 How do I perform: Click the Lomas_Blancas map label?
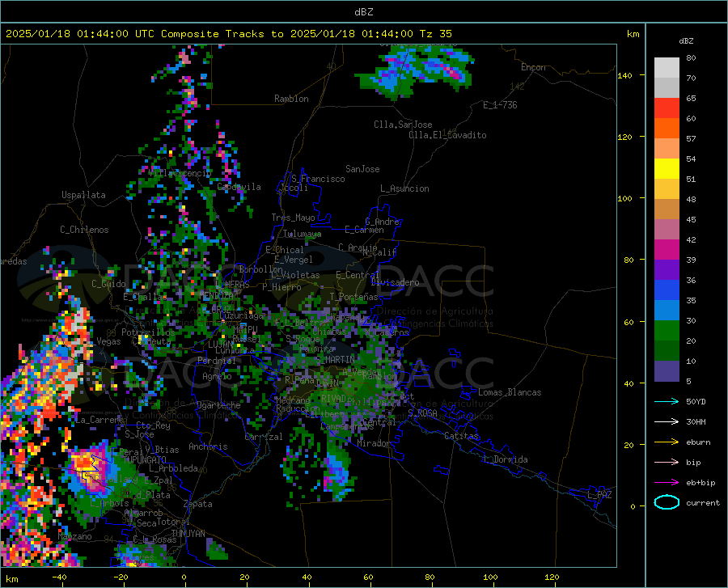coord(510,392)
